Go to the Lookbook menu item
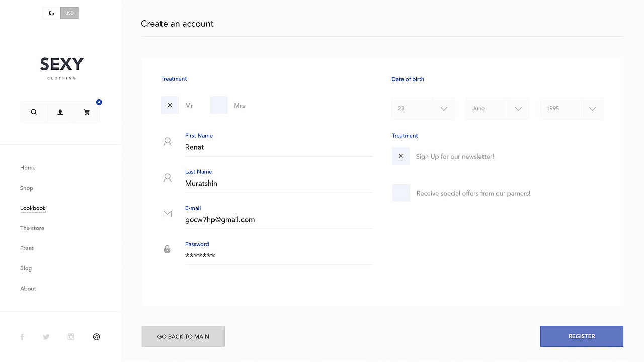 click(33, 208)
